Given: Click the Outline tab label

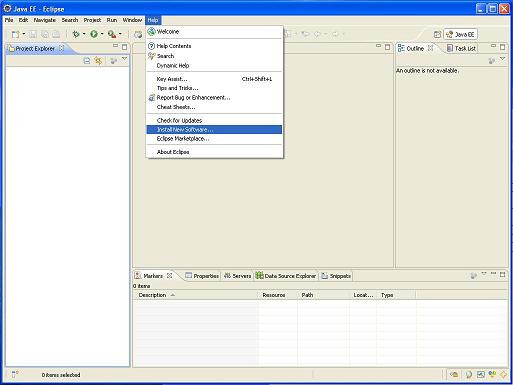Looking at the screenshot, I should pyautogui.click(x=415, y=48).
